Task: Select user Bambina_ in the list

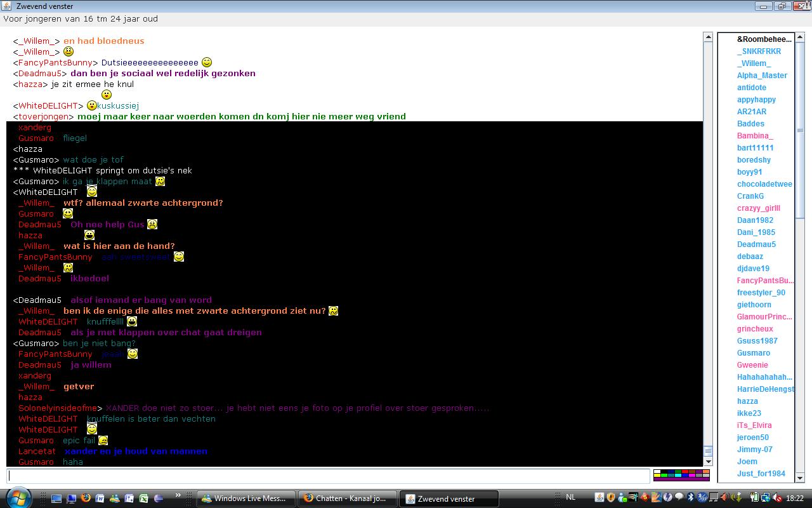Action: (x=755, y=136)
